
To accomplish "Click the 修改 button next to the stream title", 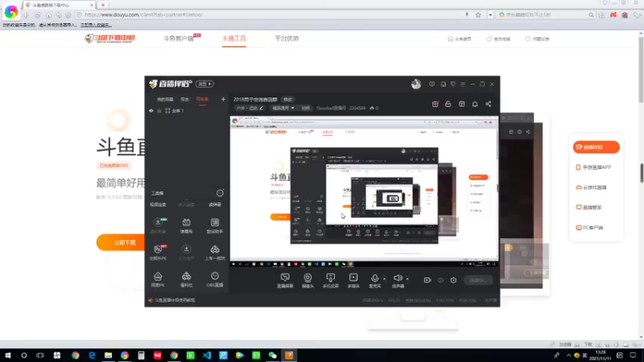I will 287,99.
